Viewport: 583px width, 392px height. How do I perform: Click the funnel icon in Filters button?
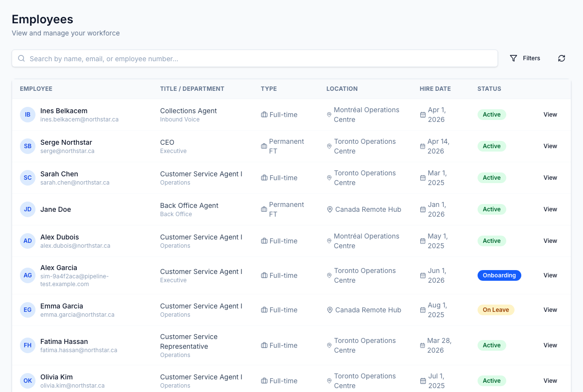(514, 58)
